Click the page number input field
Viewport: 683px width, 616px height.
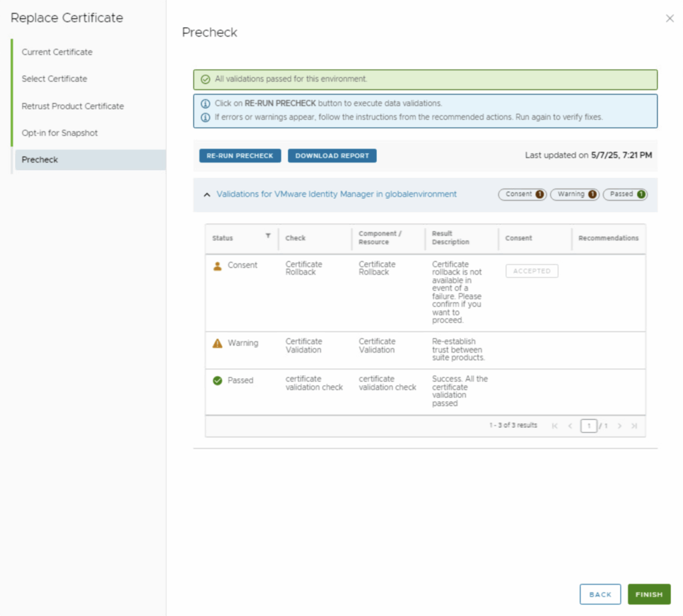(x=588, y=426)
